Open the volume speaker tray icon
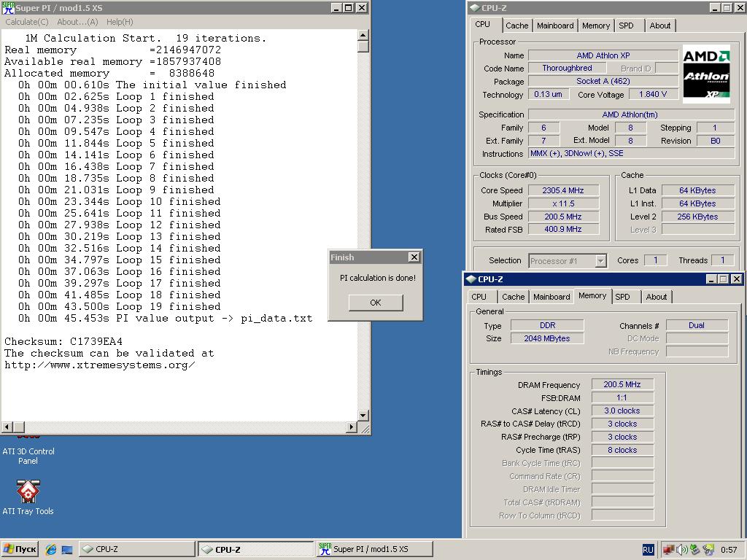The width and height of the screenshot is (747, 560). [682, 550]
